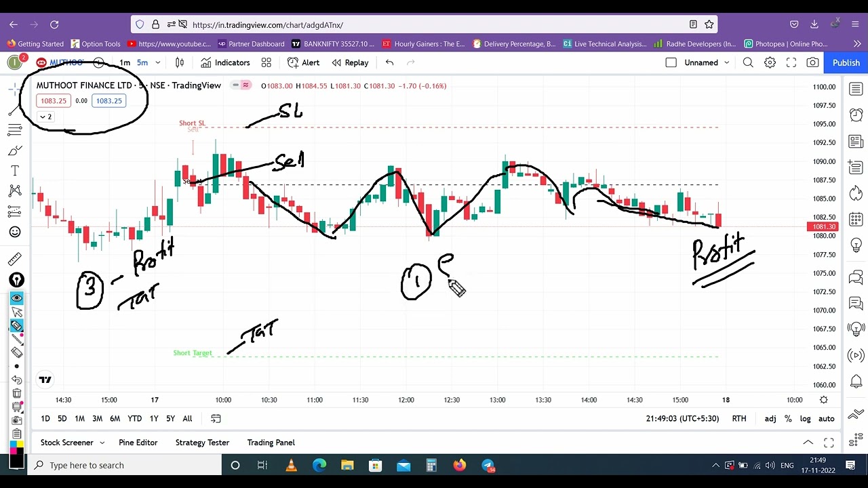Toggle percent scale mode

point(788,419)
